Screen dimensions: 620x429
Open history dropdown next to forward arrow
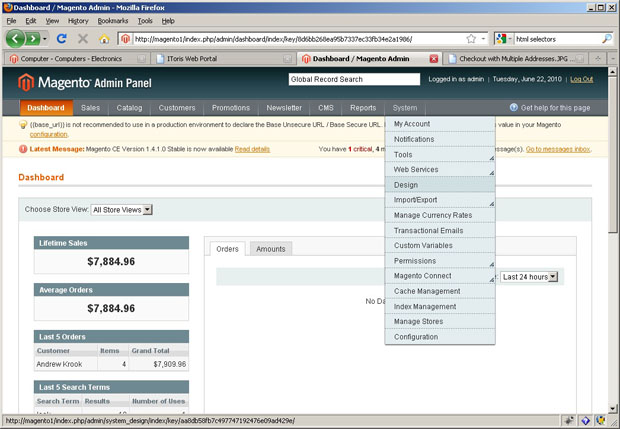[45, 39]
